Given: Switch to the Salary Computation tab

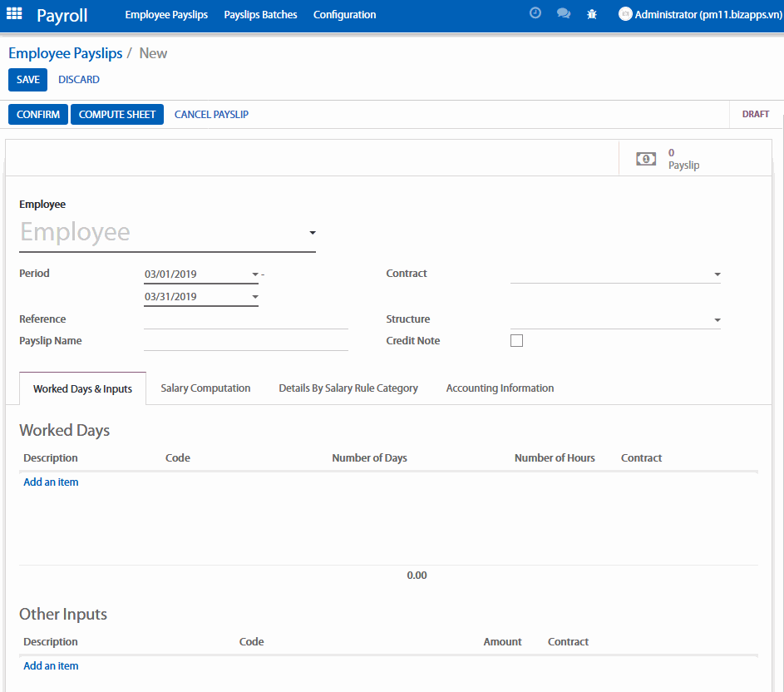Looking at the screenshot, I should (205, 388).
